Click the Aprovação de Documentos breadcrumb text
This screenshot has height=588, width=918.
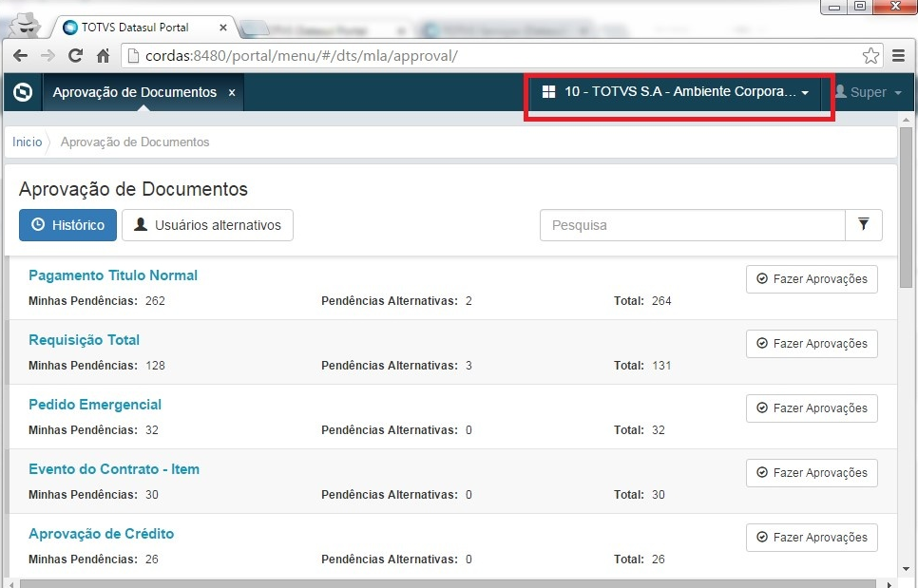click(135, 142)
